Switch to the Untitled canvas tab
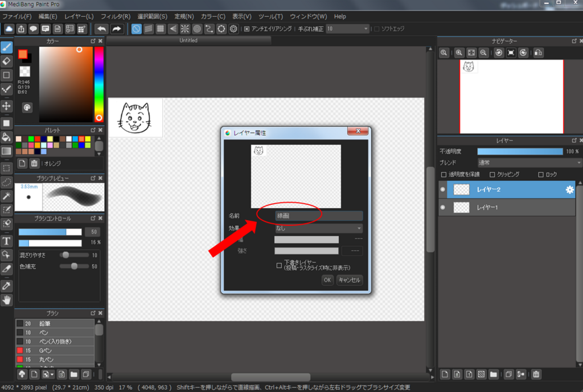Screen dimensions: 583x392 point(188,40)
